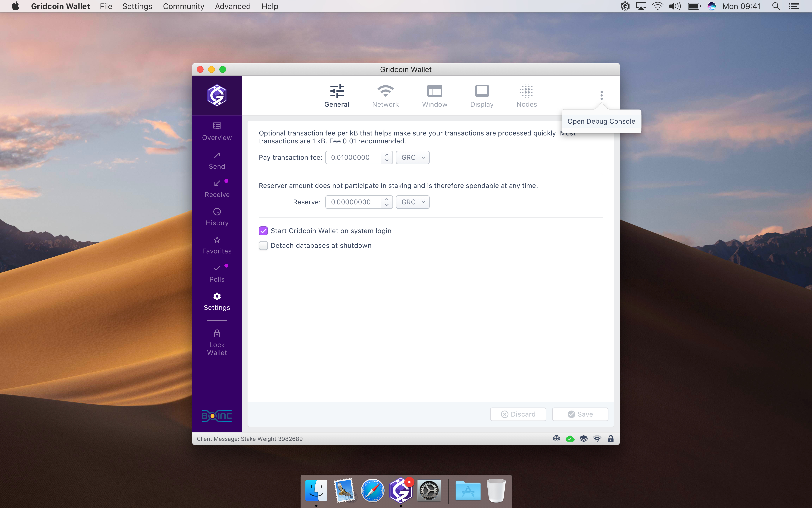The width and height of the screenshot is (812, 508).
Task: Switch to the General settings tab
Action: coord(337,96)
